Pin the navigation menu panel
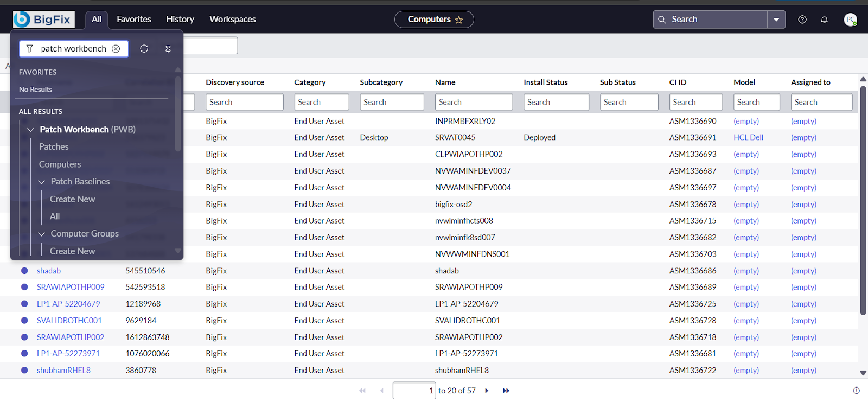 [x=168, y=49]
